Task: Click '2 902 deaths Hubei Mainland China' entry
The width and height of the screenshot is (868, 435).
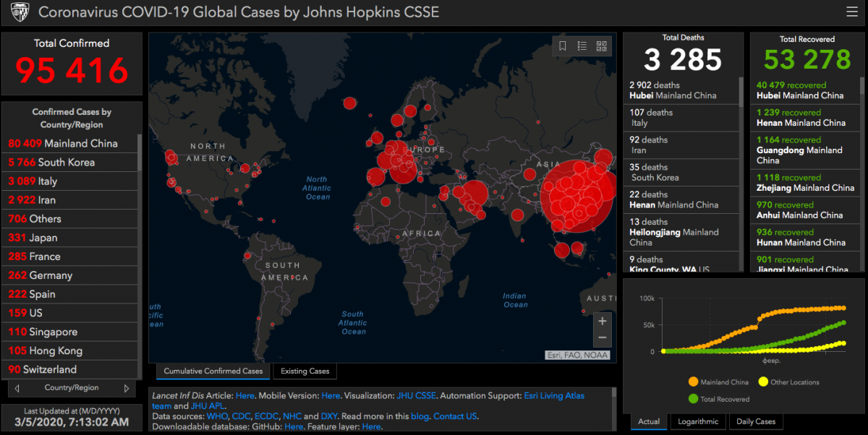Action: [x=681, y=90]
